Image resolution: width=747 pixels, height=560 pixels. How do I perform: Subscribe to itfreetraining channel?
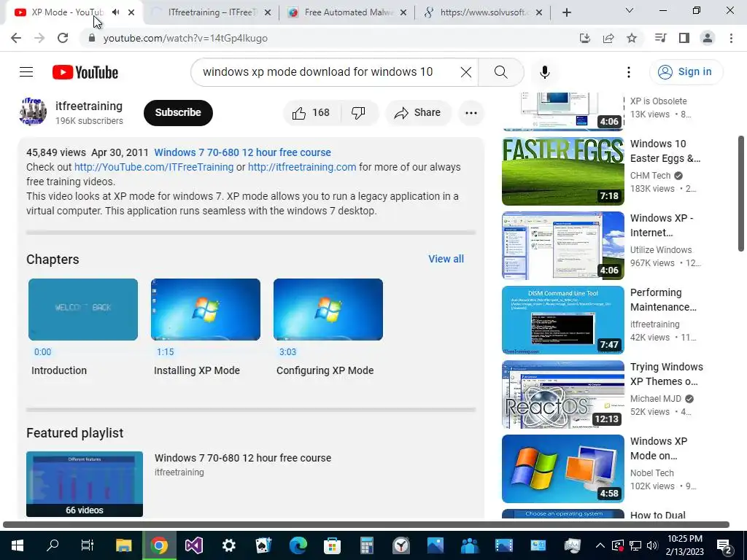pos(178,113)
